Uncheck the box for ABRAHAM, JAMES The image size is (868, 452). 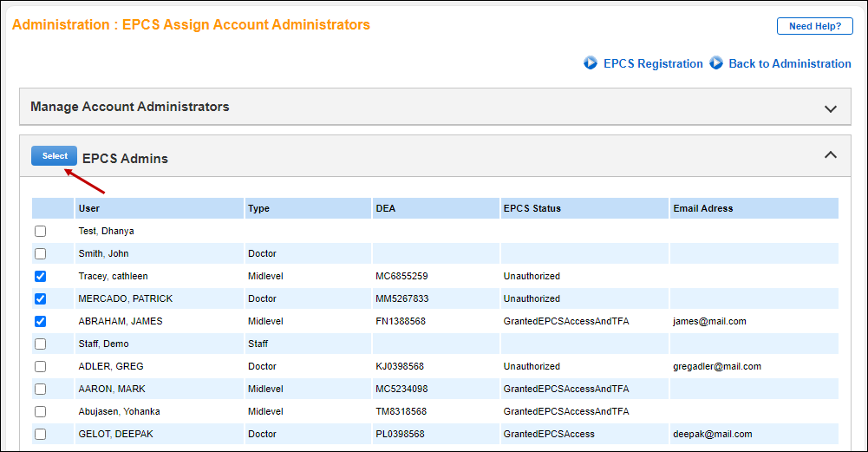pos(41,321)
